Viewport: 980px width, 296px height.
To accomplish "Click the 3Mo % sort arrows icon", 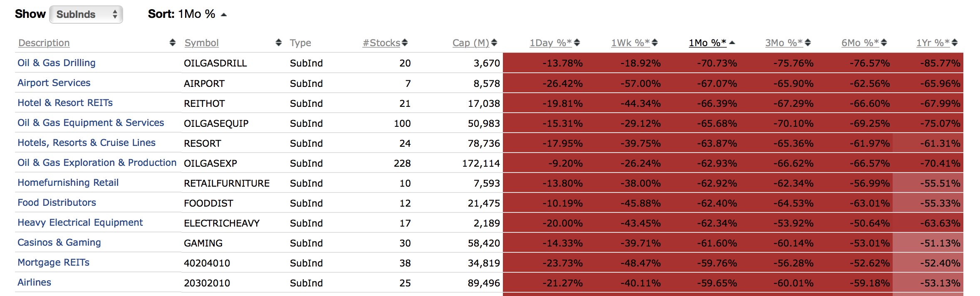I will click(x=808, y=42).
